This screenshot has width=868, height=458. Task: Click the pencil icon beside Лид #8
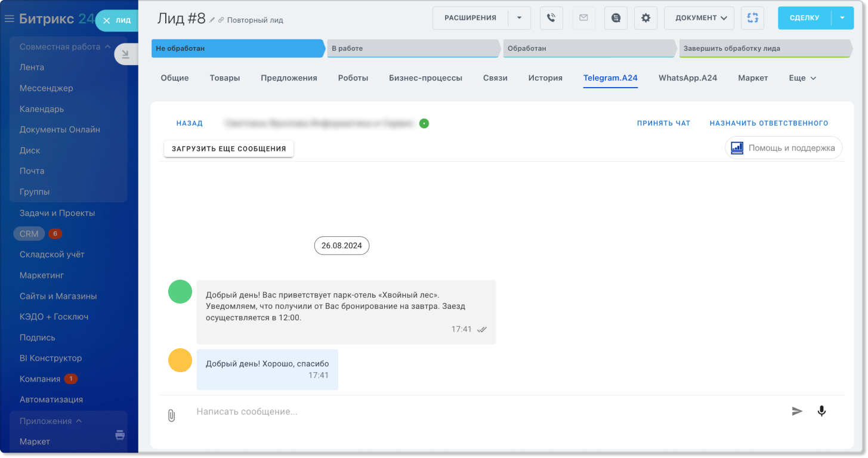click(212, 20)
